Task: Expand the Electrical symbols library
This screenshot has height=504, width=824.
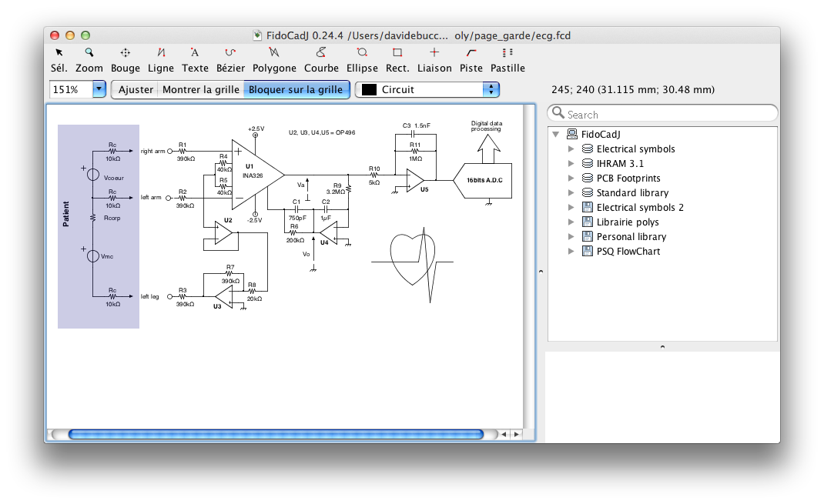Action: pos(571,149)
